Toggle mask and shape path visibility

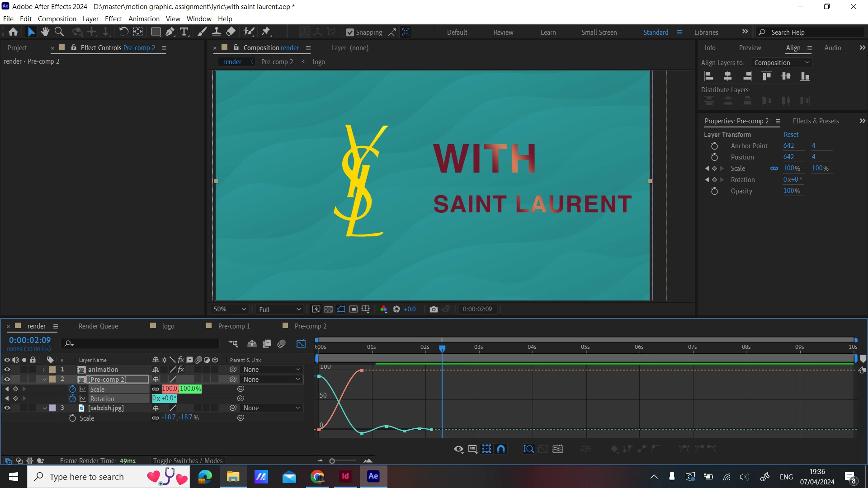tap(341, 309)
